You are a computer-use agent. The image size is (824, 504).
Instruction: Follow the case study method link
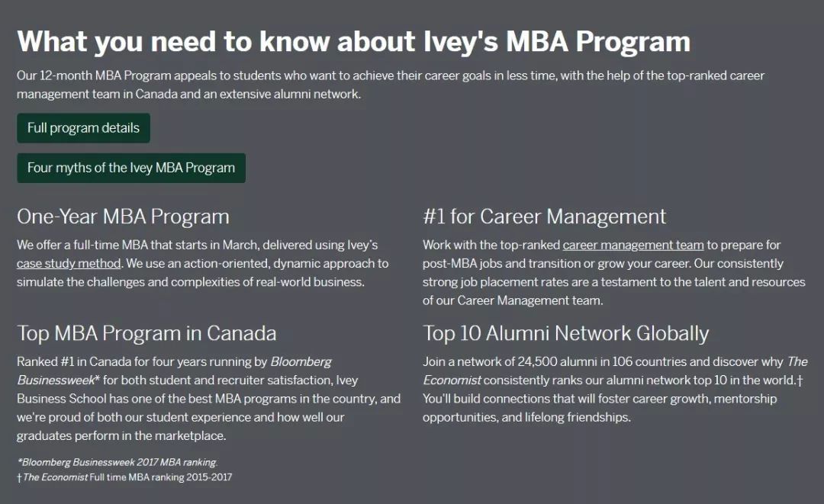[69, 264]
